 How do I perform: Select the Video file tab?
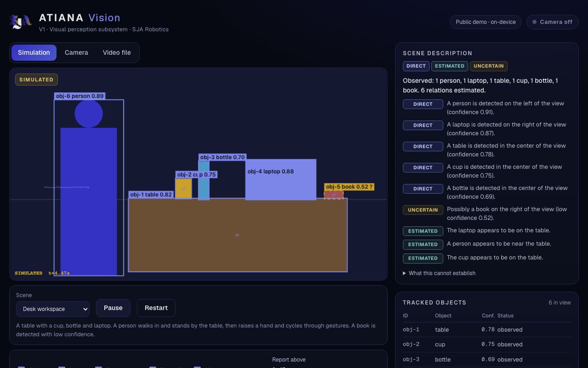[117, 52]
